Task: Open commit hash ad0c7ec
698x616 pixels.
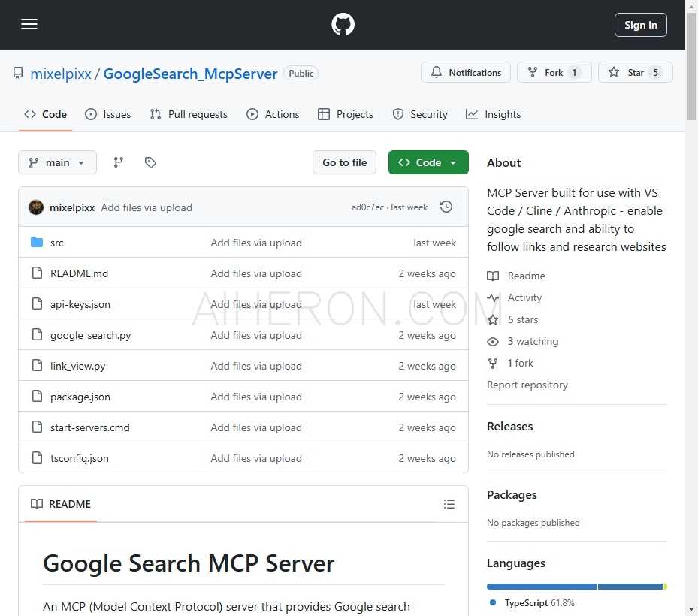Action: coord(367,207)
